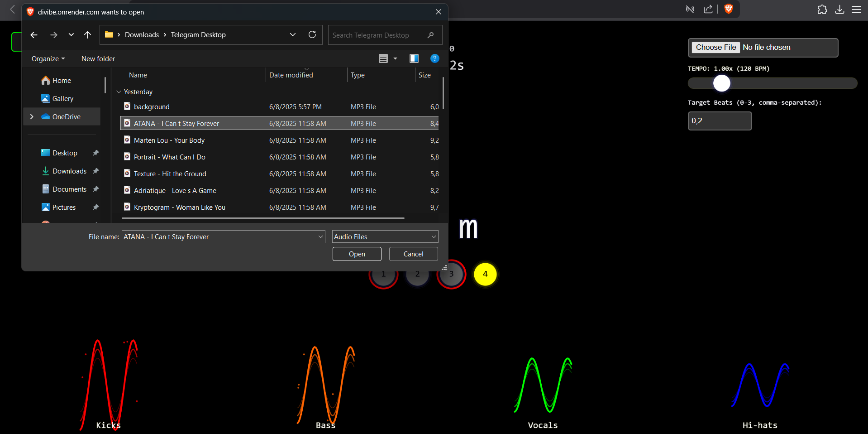
Task: Expand the OneDrive tree node
Action: tap(32, 117)
